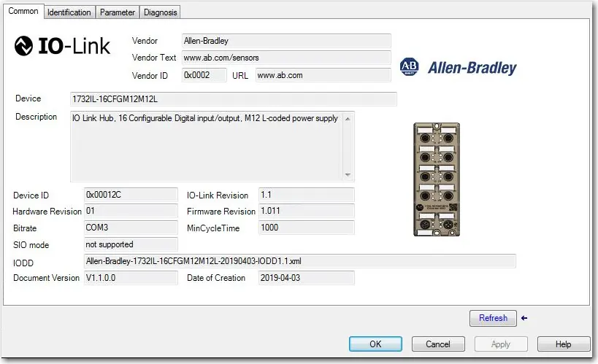Click the Cancel button

click(x=438, y=344)
